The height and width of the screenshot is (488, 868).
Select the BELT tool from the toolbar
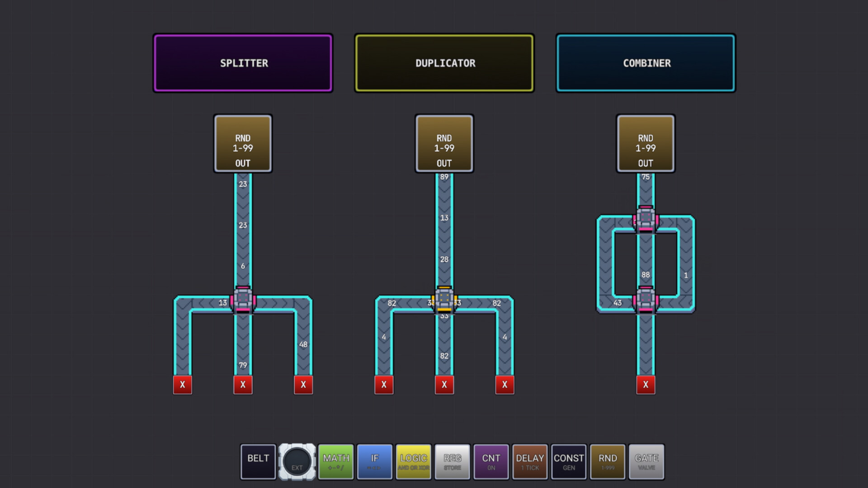(x=258, y=461)
